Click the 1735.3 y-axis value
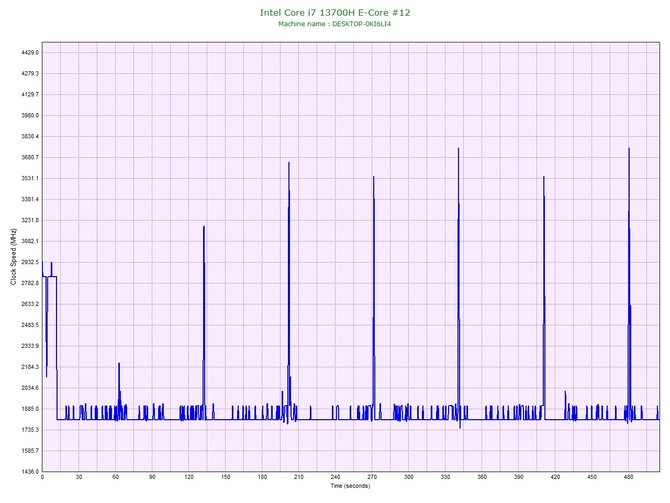 pos(30,429)
